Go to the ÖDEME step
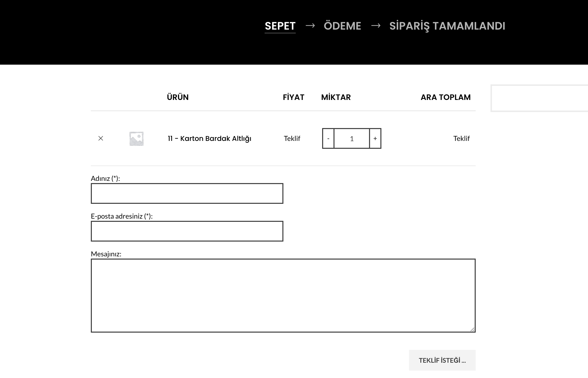This screenshot has height=378, width=588. coord(342,26)
